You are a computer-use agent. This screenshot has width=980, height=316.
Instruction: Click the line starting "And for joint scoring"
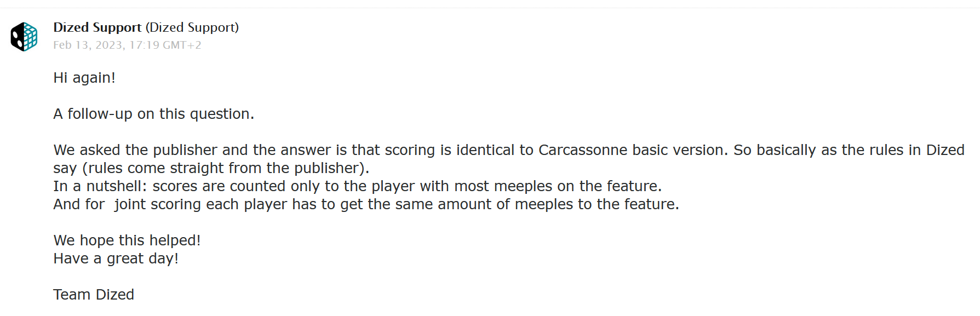point(366,204)
